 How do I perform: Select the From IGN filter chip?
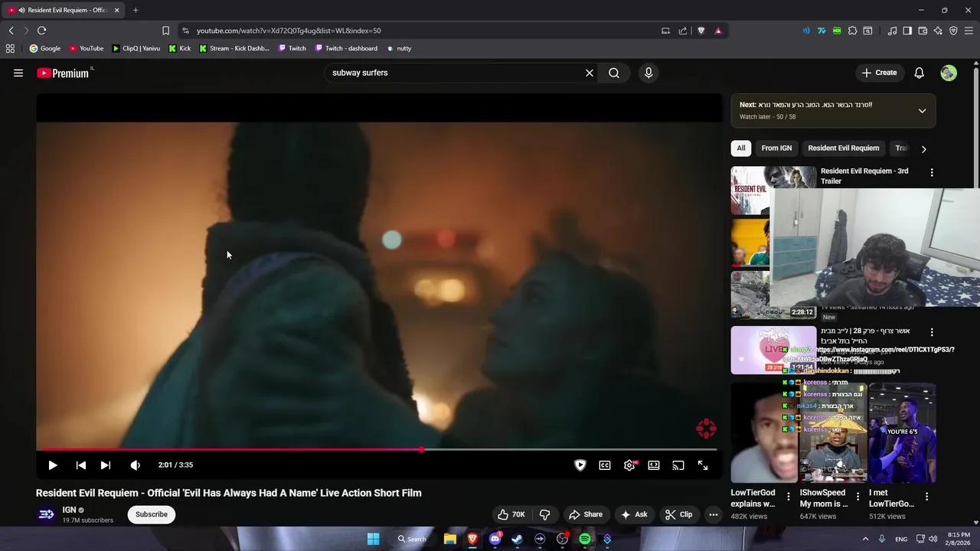776,148
